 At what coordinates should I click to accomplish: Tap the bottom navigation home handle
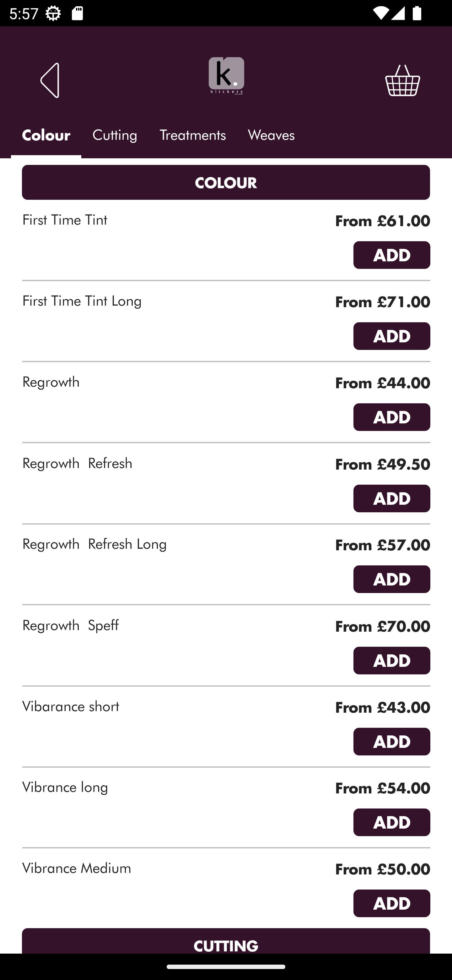(x=226, y=967)
